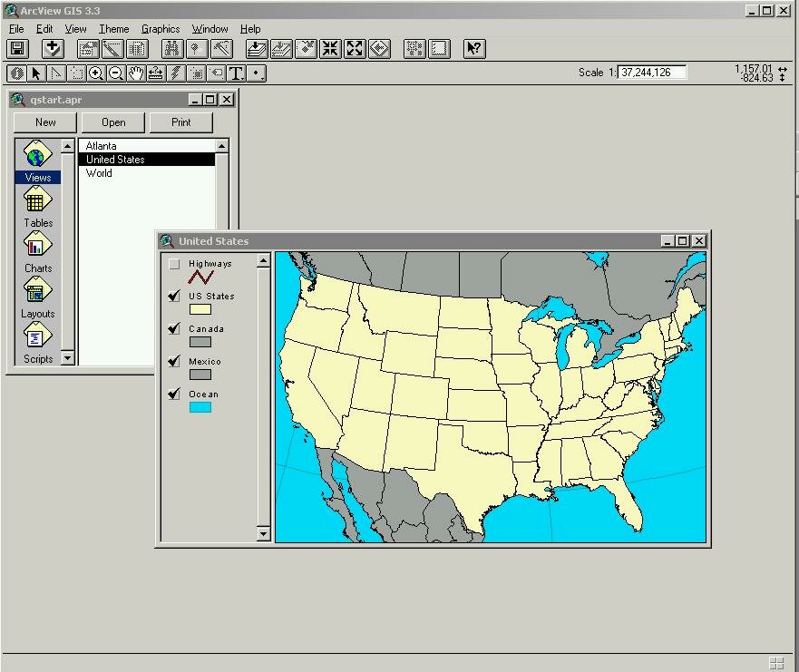Zoom to Full Extent icon
The width and height of the screenshot is (799, 672).
[x=257, y=49]
